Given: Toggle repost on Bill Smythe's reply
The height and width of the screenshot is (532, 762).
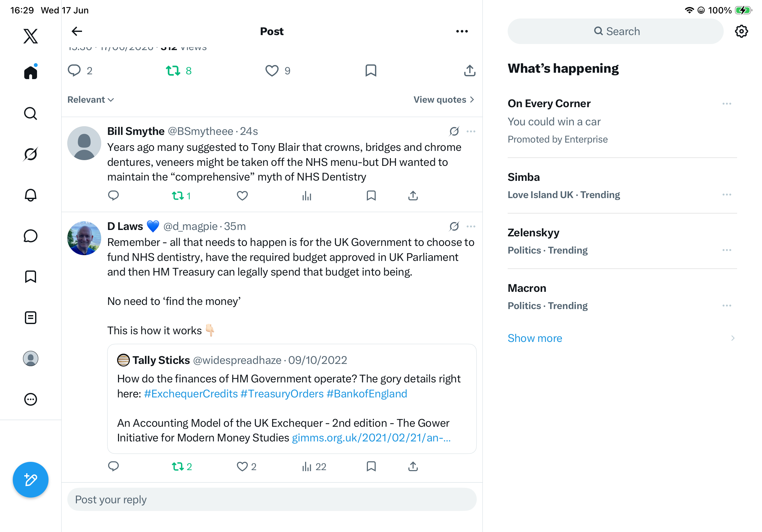Looking at the screenshot, I should pyautogui.click(x=181, y=196).
